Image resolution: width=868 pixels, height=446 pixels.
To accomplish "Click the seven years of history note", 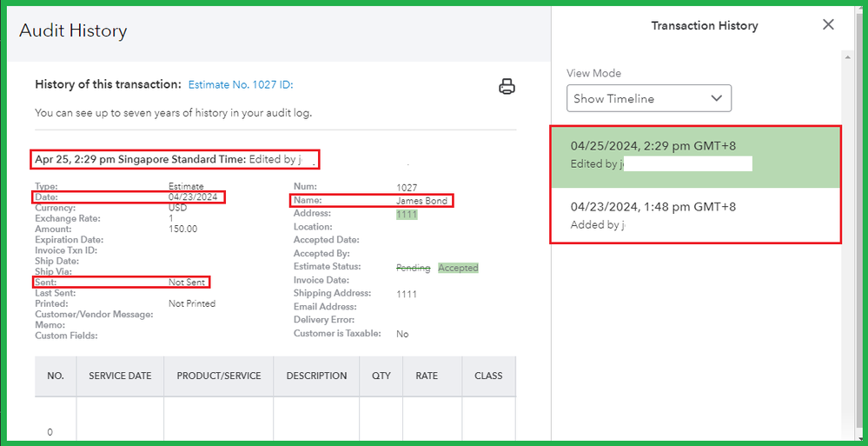I will point(173,113).
